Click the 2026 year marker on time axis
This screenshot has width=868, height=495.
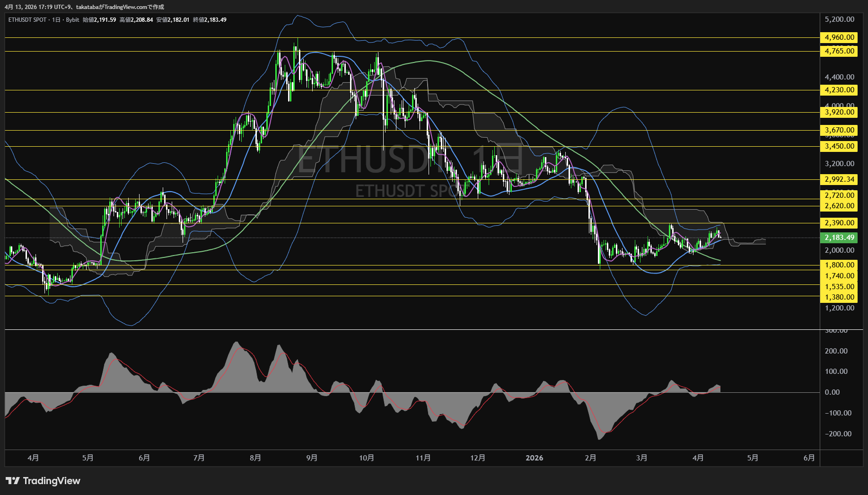534,458
